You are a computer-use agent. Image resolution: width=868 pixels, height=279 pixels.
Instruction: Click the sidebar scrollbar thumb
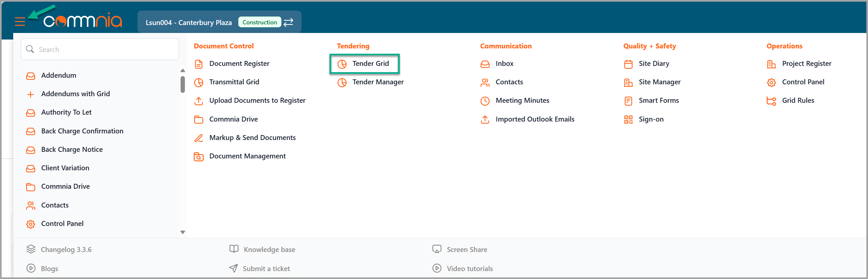coord(183,84)
